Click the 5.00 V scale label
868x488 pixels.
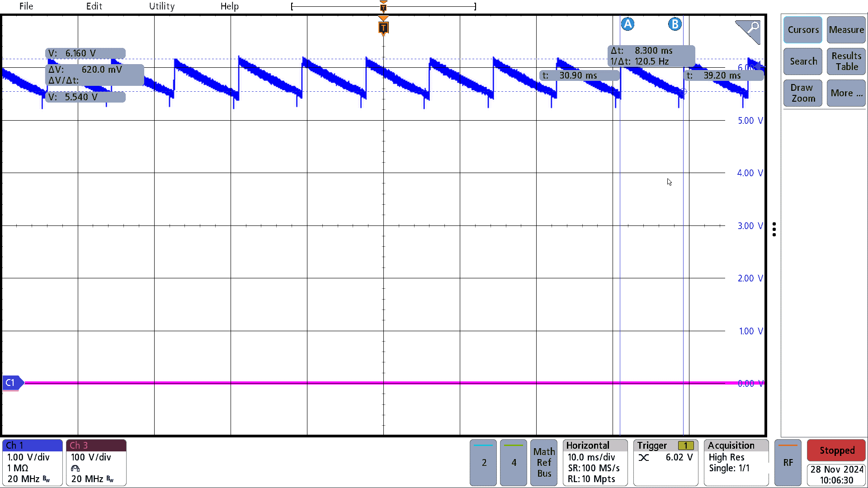point(750,121)
